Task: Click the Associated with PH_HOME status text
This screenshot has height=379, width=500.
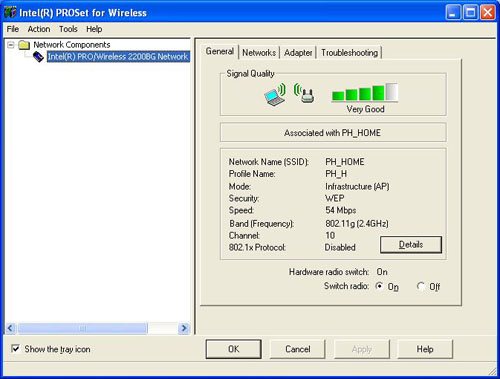Action: (332, 133)
